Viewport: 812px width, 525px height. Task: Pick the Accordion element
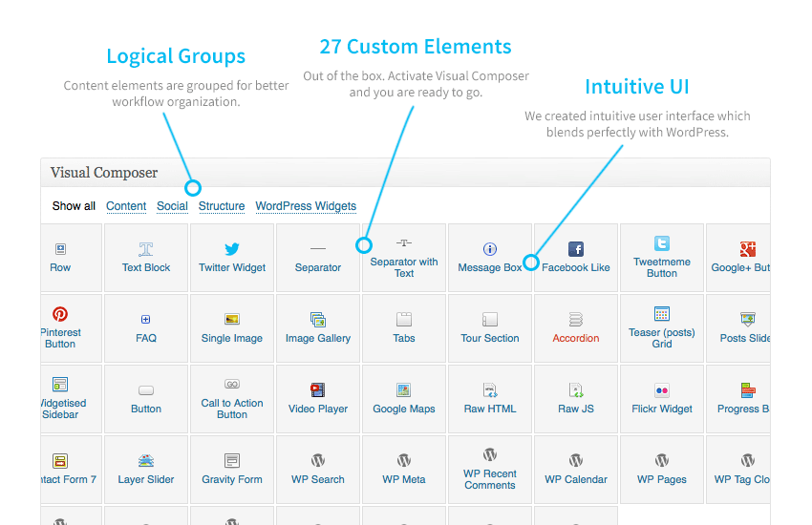tap(576, 328)
